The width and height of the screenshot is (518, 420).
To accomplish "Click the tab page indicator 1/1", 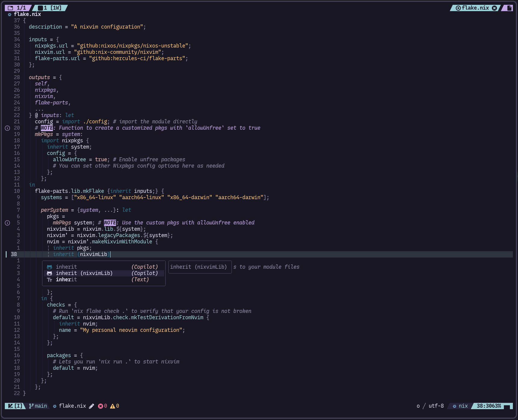I will click(x=18, y=8).
